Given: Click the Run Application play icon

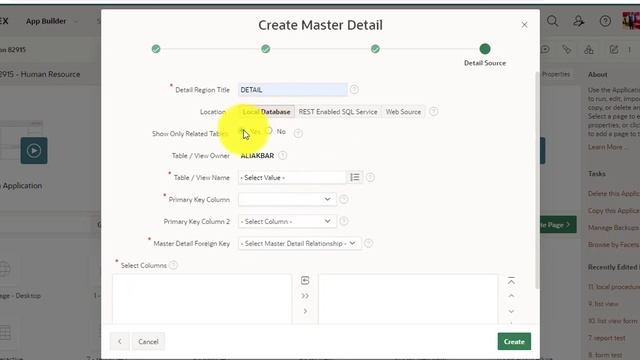Looking at the screenshot, I should click(34, 151).
